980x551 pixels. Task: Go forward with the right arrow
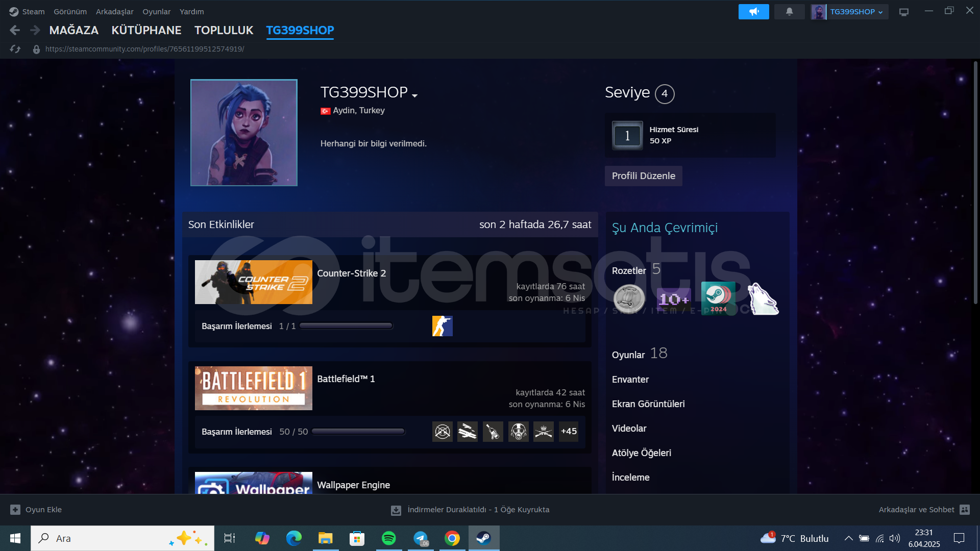point(35,30)
